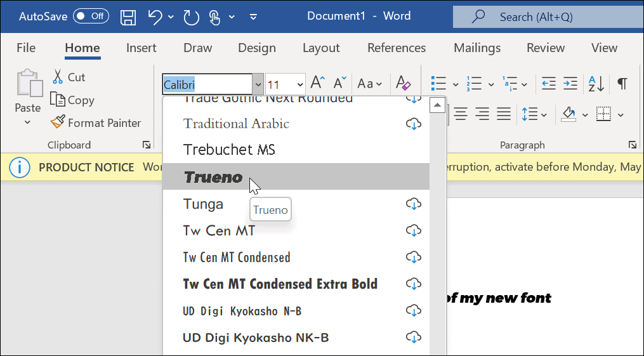This screenshot has height=356, width=644.
Task: Click Line and Paragraph Spacing icon
Action: pos(530,114)
